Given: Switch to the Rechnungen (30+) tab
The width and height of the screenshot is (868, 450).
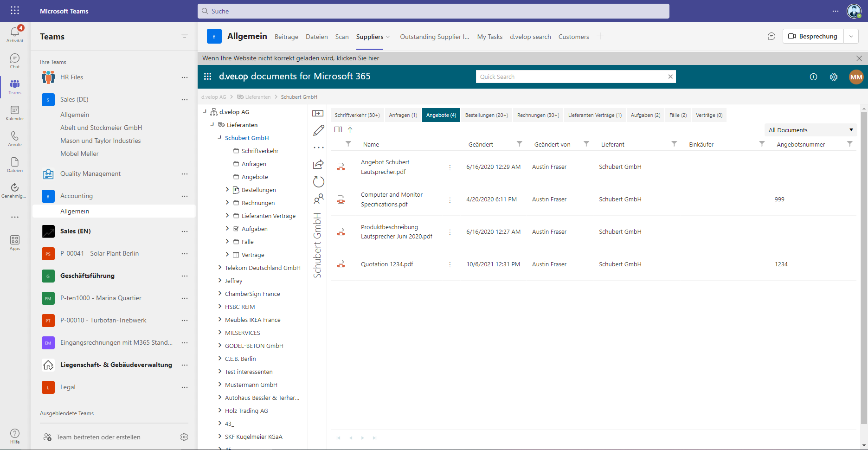Looking at the screenshot, I should tap(538, 115).
